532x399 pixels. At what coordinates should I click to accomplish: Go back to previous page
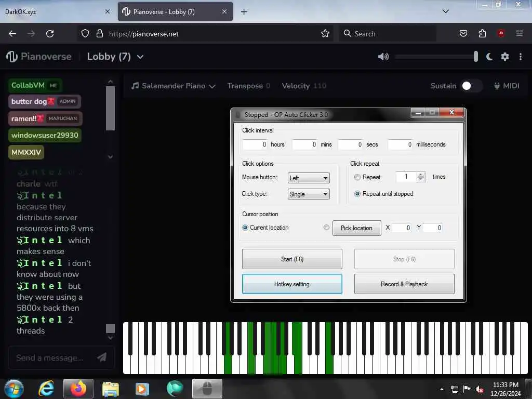pos(12,34)
